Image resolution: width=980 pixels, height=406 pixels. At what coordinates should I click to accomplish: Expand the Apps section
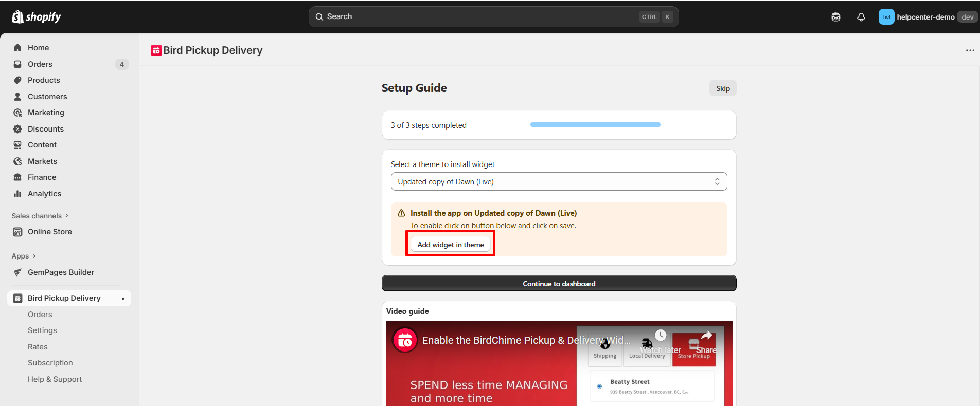click(24, 256)
